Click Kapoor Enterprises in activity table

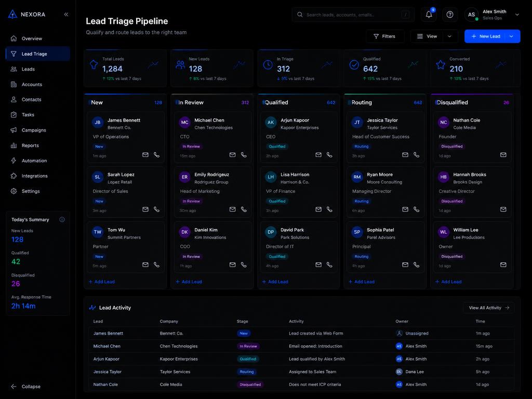(x=179, y=359)
